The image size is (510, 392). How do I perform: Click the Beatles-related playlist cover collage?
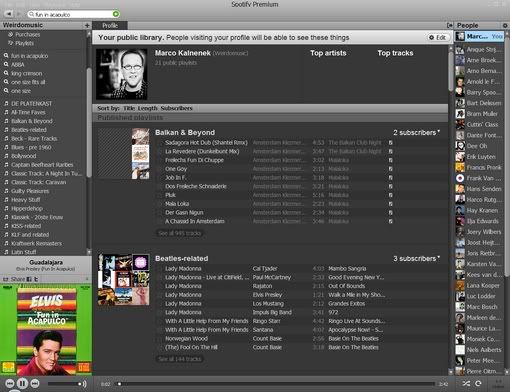[x=123, y=280]
